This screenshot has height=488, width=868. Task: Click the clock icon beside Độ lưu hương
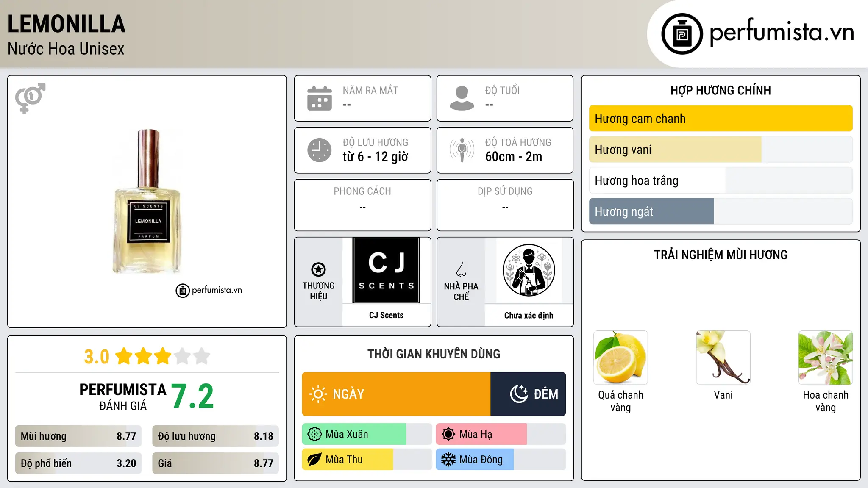pyautogui.click(x=320, y=150)
